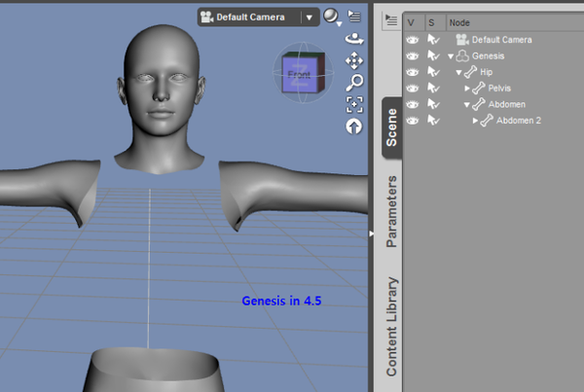Click the Hip bone icon
The height and width of the screenshot is (392, 584).
471,72
